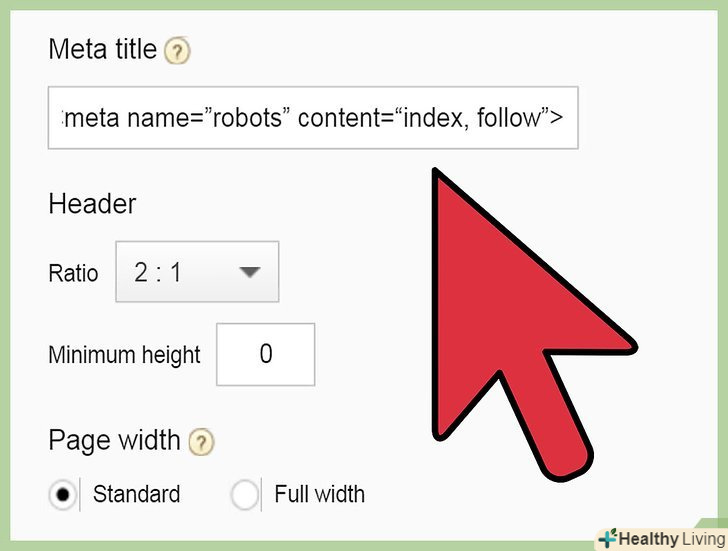The width and height of the screenshot is (728, 551).
Task: Open the Page width help tooltip icon
Action: tap(201, 441)
